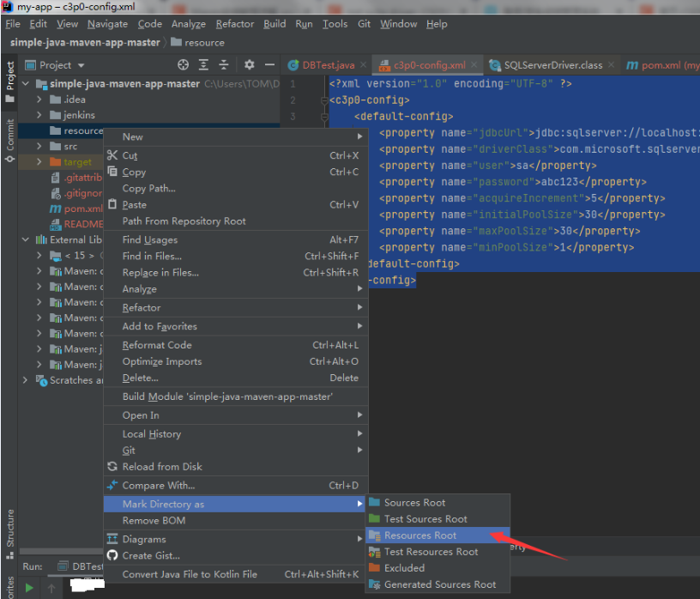Expand the External Libraries tree node
Viewport: 700px width, 599px height.
tap(25, 239)
